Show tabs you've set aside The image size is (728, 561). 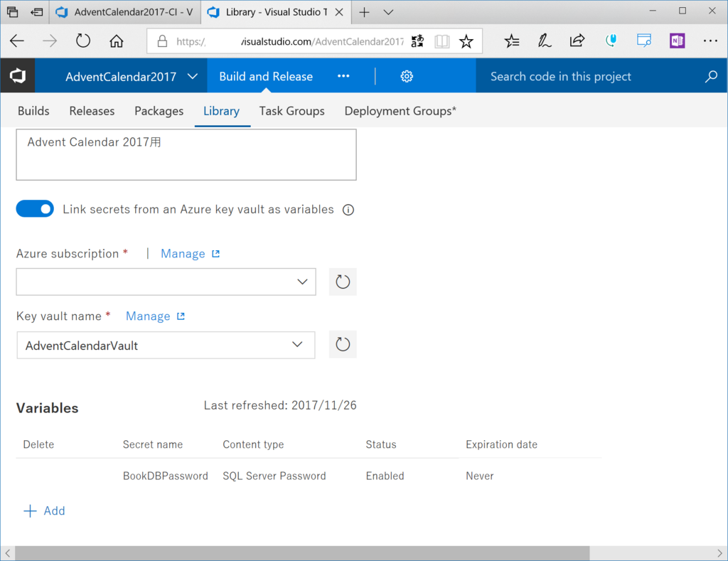coord(13,12)
